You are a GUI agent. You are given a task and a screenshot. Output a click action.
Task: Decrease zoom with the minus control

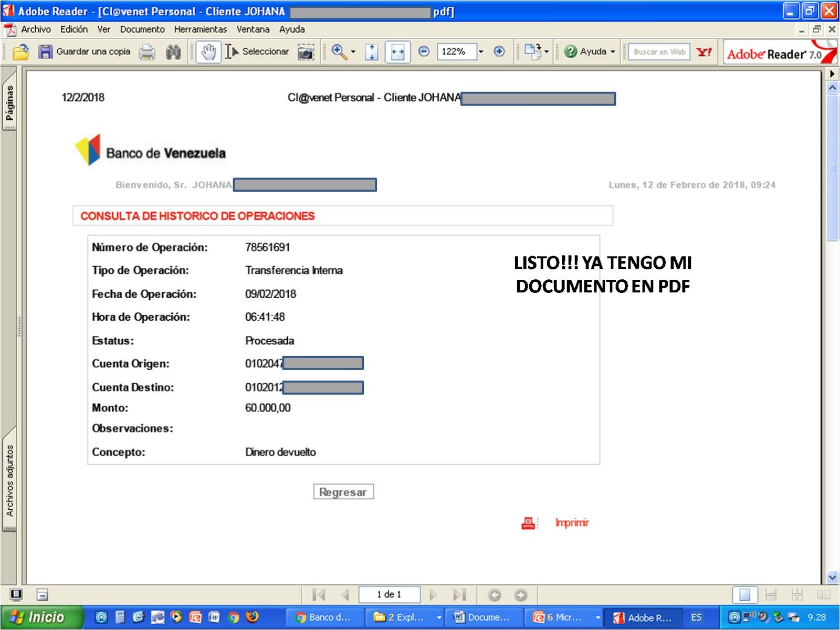423,51
